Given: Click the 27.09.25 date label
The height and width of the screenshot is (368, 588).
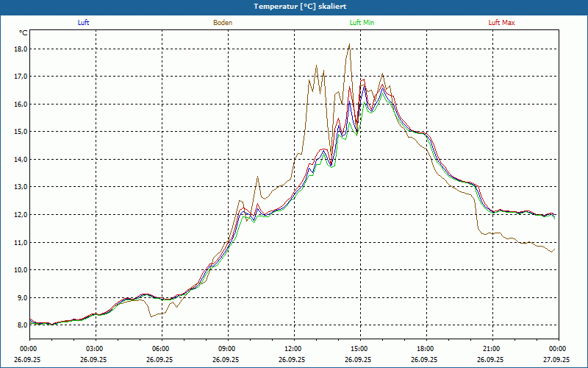Looking at the screenshot, I should [558, 360].
